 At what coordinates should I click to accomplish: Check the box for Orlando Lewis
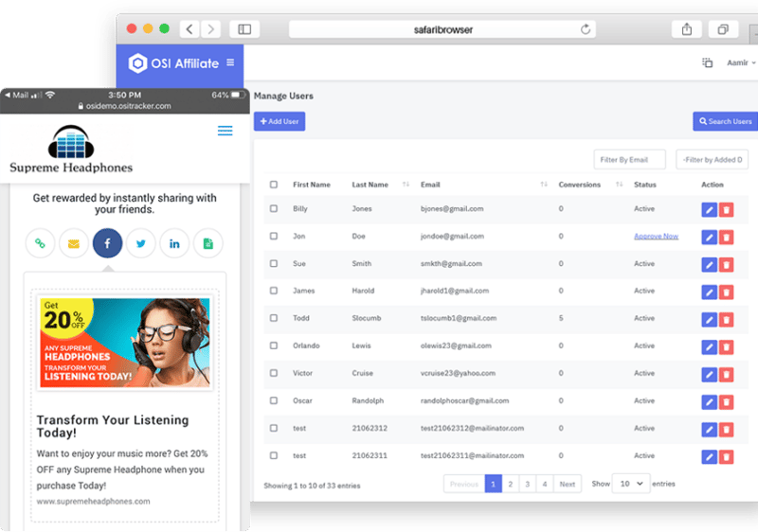coord(274,346)
